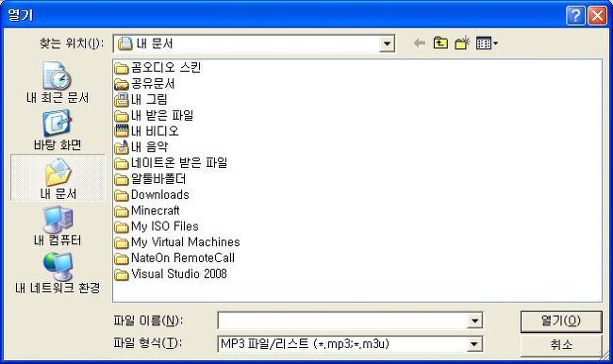Click the Downloads folder name
Image resolution: width=613 pixels, height=364 pixels.
[160, 194]
